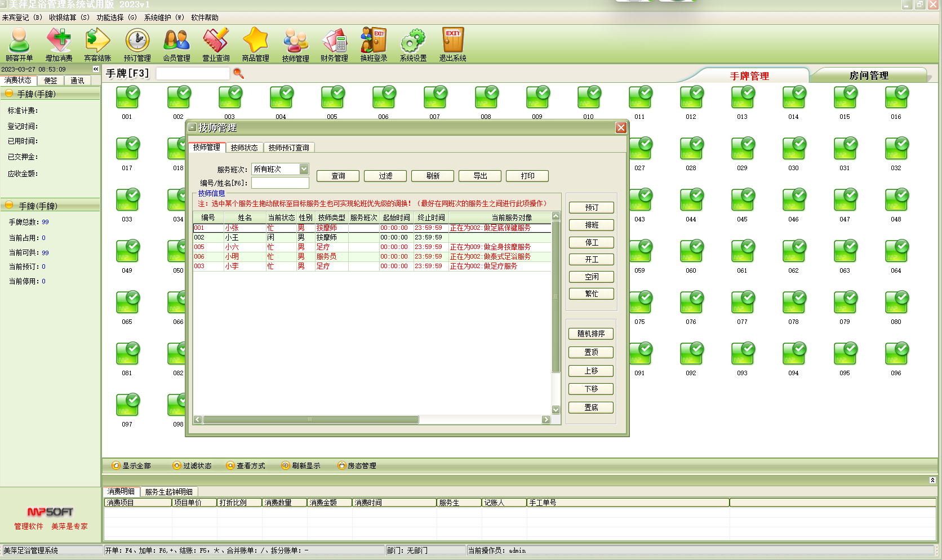Select the 过滤状态 option in bottom bar
Image resolution: width=942 pixels, height=560 pixels.
click(x=192, y=466)
